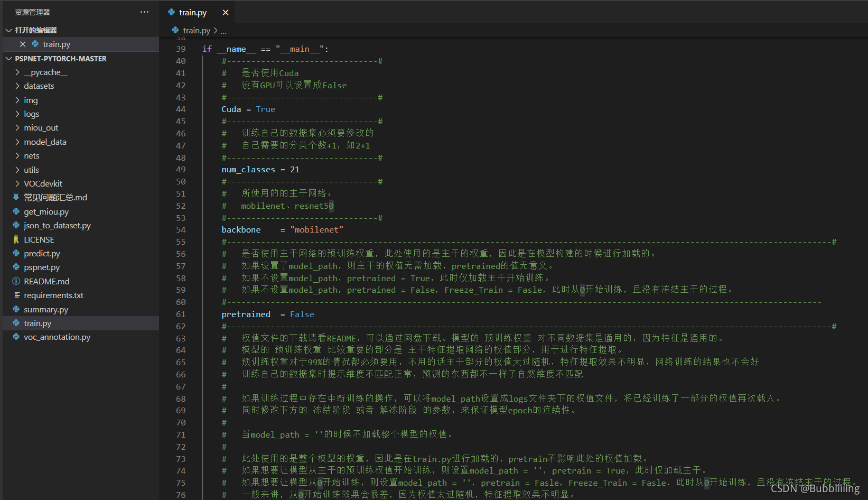Click the num_classes = 21 line
868x500 pixels.
pyautogui.click(x=260, y=170)
